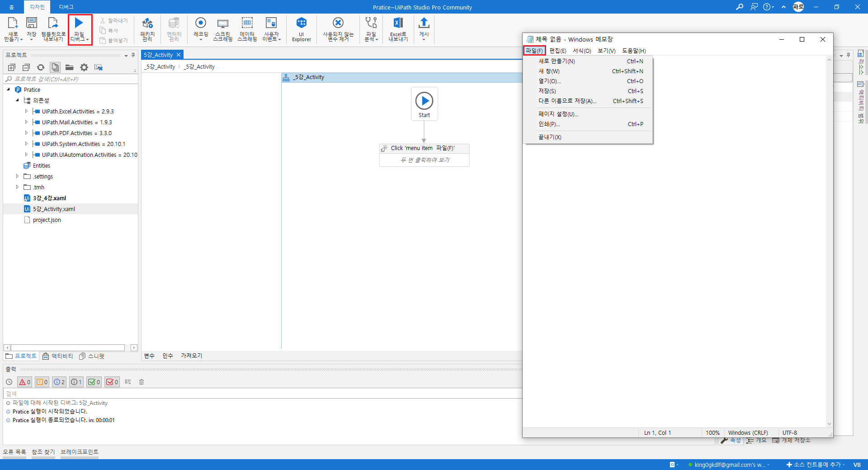Screen dimensions: 868x470
Task: Toggle info filter showing 2 in output
Action: pyautogui.click(x=59, y=382)
